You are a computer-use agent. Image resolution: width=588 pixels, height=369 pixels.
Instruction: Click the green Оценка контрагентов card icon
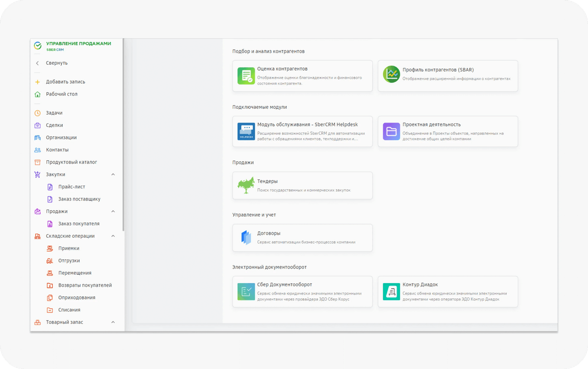click(246, 76)
